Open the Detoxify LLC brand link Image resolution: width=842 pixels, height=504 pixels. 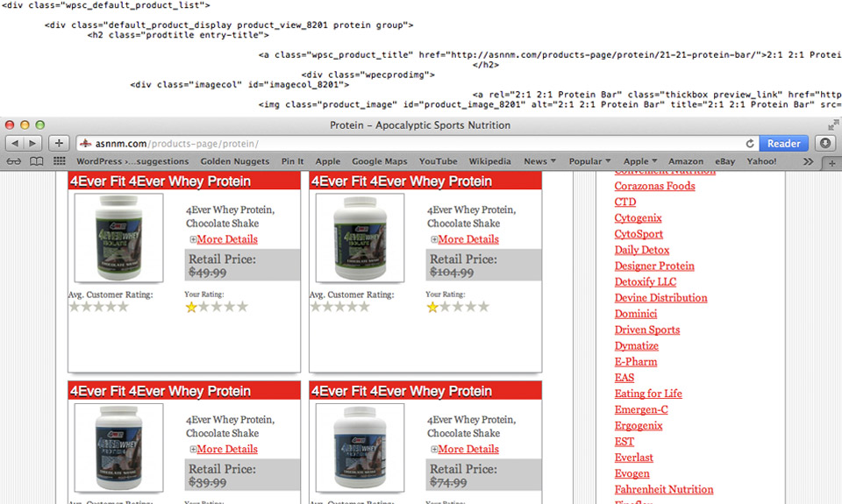[x=645, y=281]
